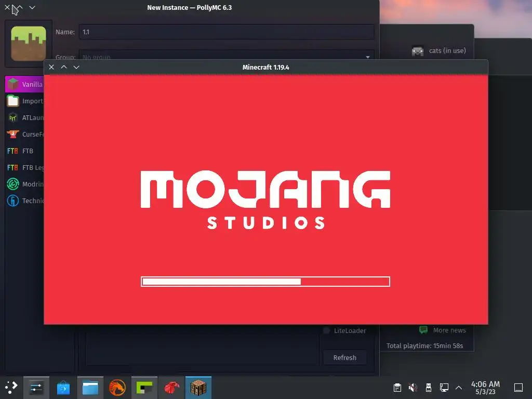This screenshot has width=532, height=399.
Task: Open the red bird app in taskbar
Action: [x=171, y=387]
